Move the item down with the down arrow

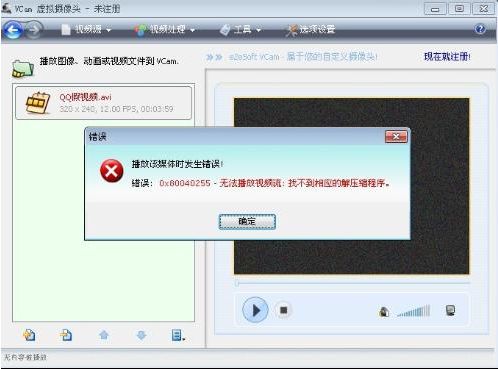(x=141, y=335)
